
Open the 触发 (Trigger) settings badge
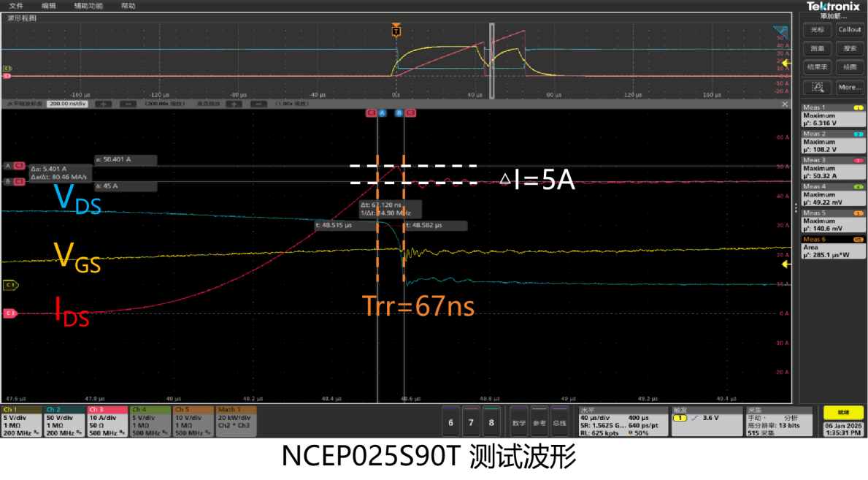[706, 422]
